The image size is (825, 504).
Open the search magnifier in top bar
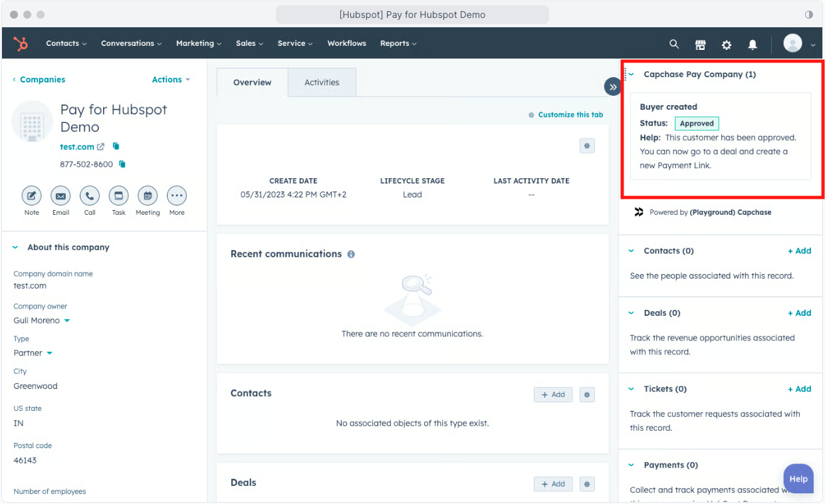tap(674, 44)
